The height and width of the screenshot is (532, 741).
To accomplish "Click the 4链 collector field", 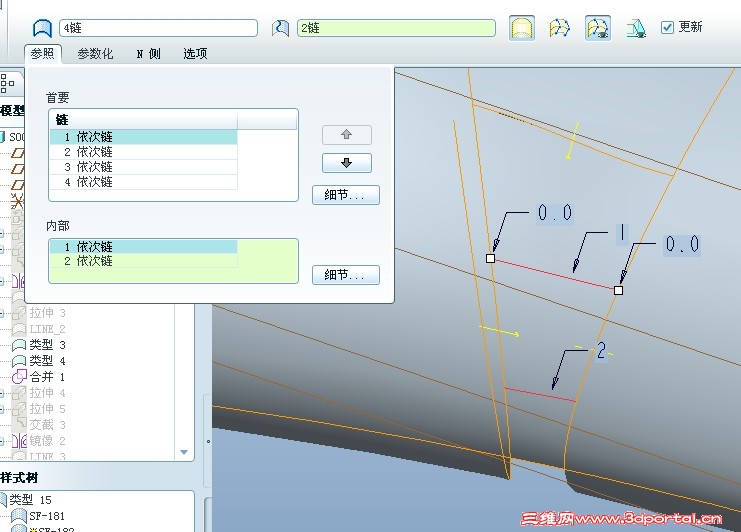I will (158, 28).
